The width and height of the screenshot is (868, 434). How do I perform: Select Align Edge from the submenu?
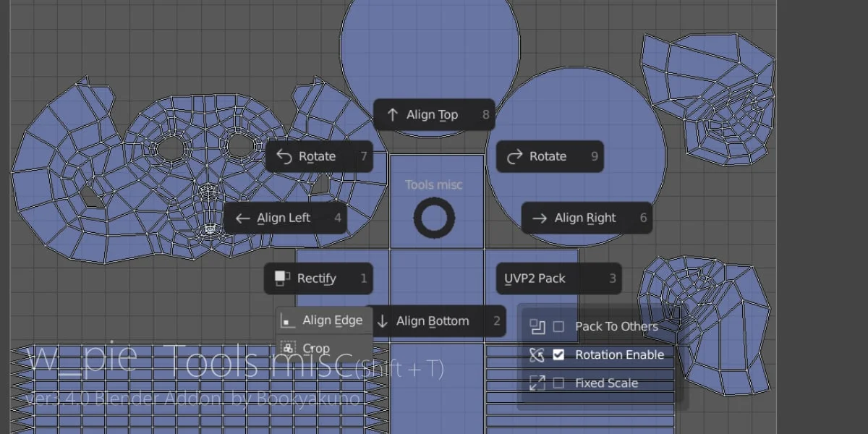pyautogui.click(x=333, y=320)
